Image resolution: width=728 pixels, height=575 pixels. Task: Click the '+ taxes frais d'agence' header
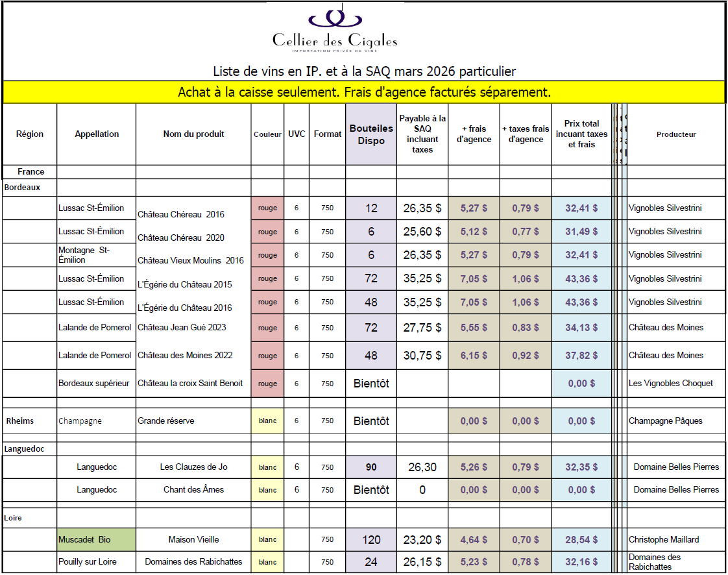pos(526,134)
